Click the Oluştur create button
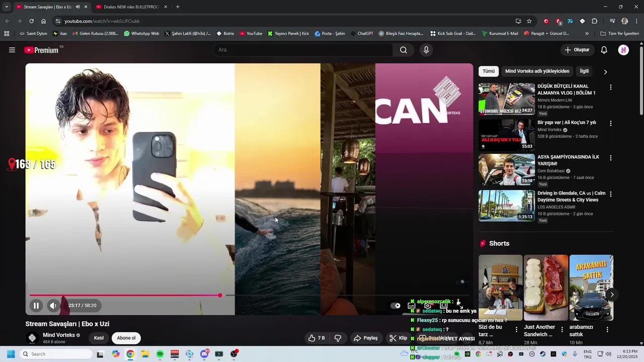644x362 pixels. (x=577, y=50)
